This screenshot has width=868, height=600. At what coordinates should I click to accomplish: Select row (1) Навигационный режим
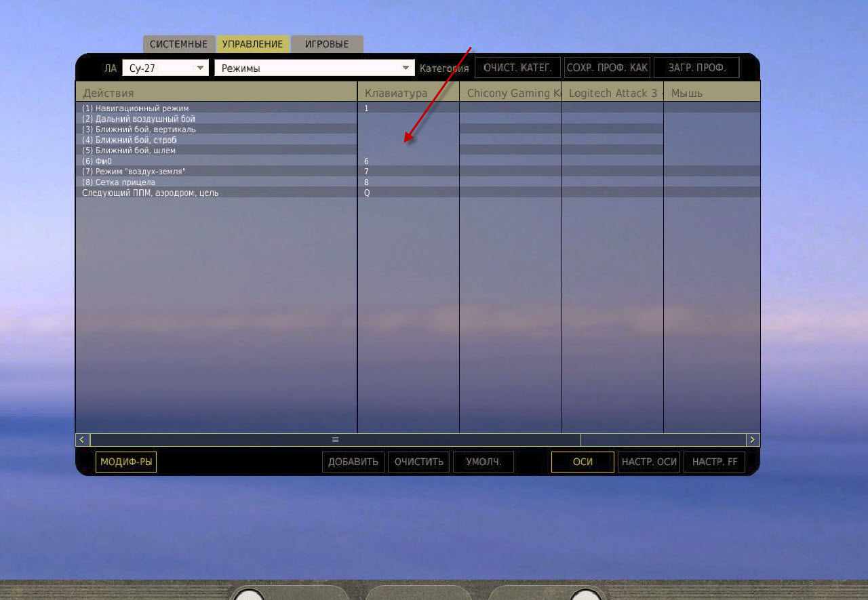pos(216,108)
